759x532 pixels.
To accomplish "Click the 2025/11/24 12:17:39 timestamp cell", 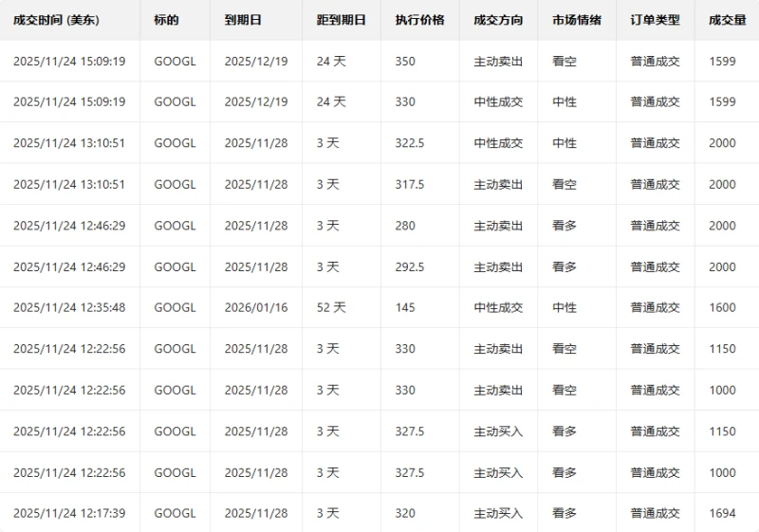I will [69, 513].
